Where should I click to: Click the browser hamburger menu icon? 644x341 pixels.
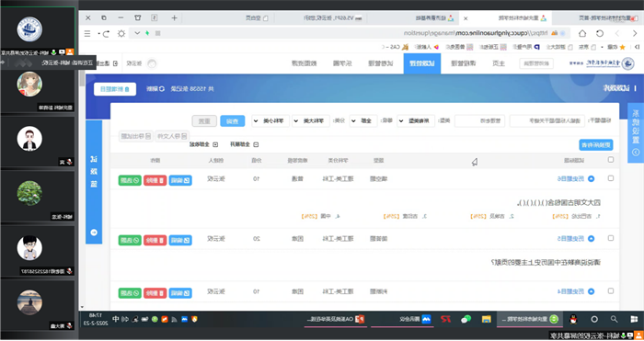[87, 33]
